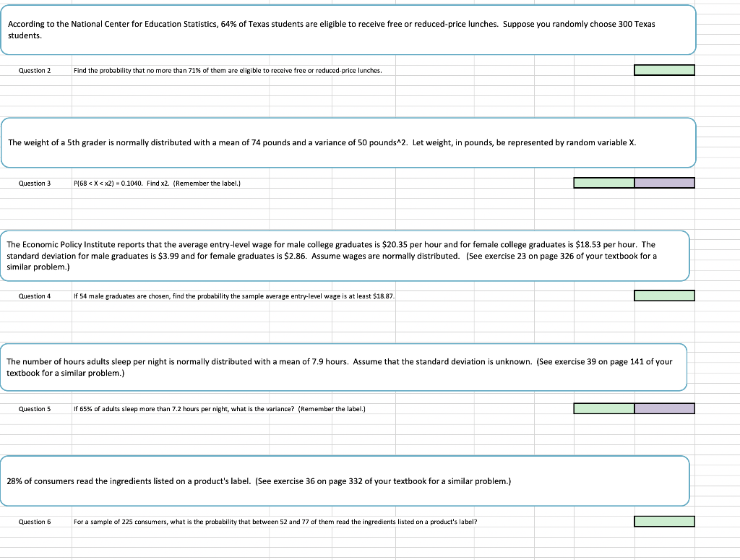Select the green answer cell for Question 2
This screenshot has width=740, height=560.
click(x=664, y=70)
